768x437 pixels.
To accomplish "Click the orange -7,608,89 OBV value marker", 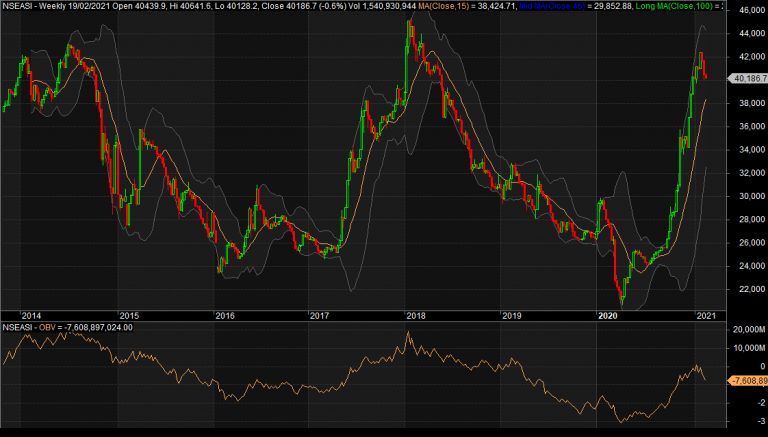I will click(x=748, y=381).
